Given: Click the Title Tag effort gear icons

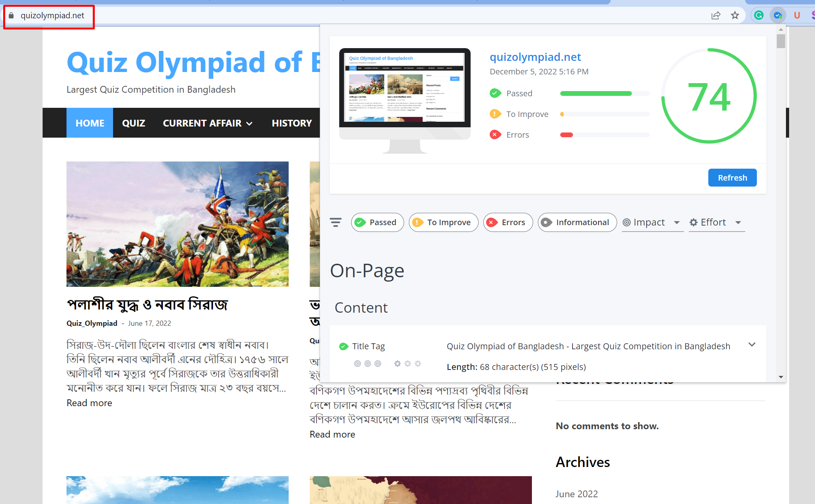Looking at the screenshot, I should [x=407, y=364].
